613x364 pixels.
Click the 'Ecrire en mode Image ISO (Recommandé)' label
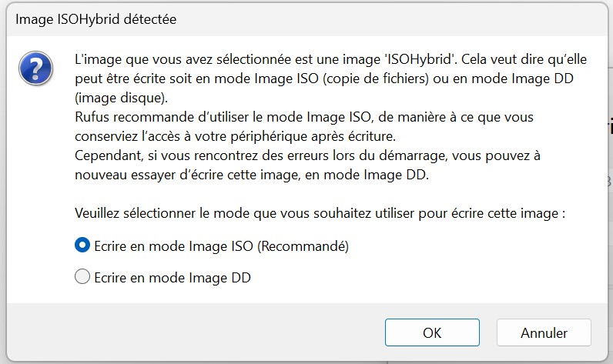[221, 246]
